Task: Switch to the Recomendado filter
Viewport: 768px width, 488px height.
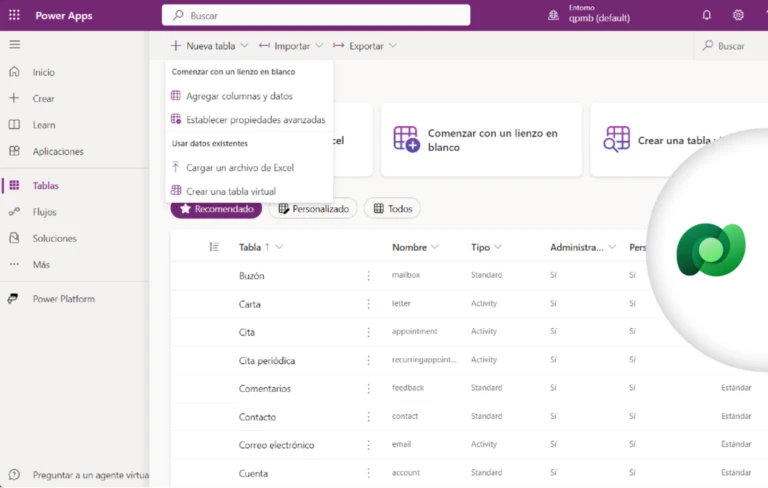Action: (x=216, y=209)
